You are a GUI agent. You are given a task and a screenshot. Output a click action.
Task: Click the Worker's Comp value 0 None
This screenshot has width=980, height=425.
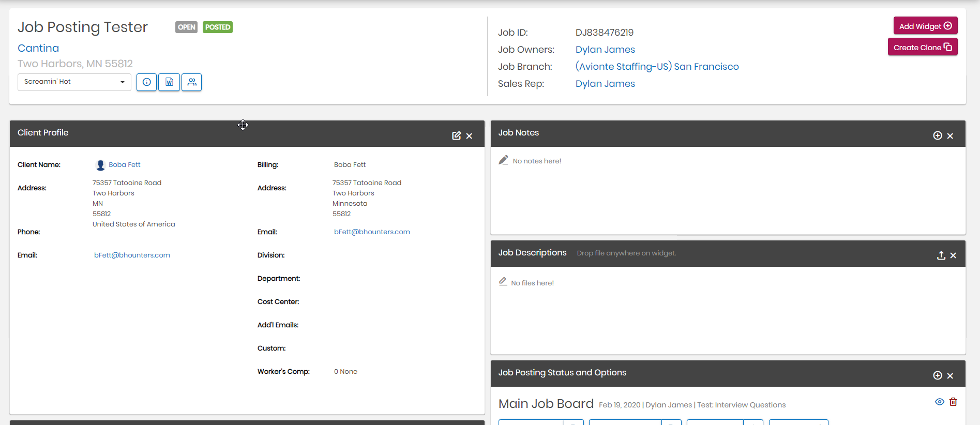pyautogui.click(x=345, y=372)
